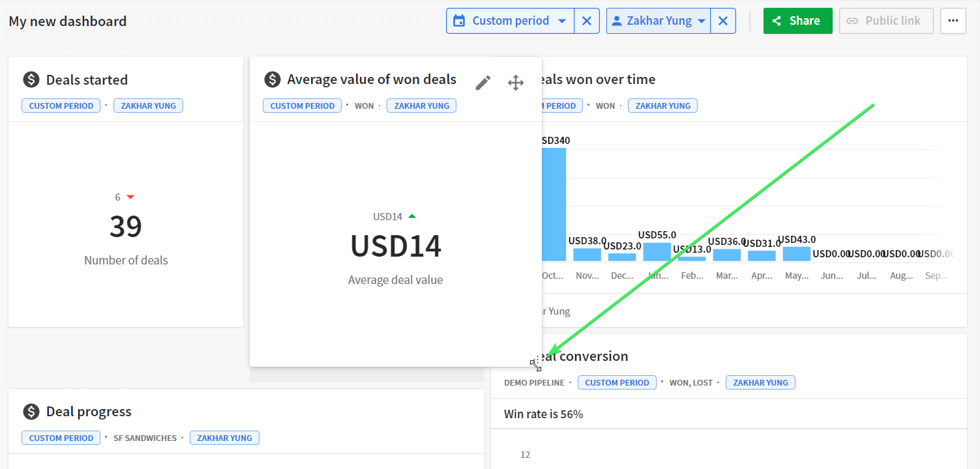Open the Custom period dropdown
The image size is (980, 469).
[x=511, y=21]
